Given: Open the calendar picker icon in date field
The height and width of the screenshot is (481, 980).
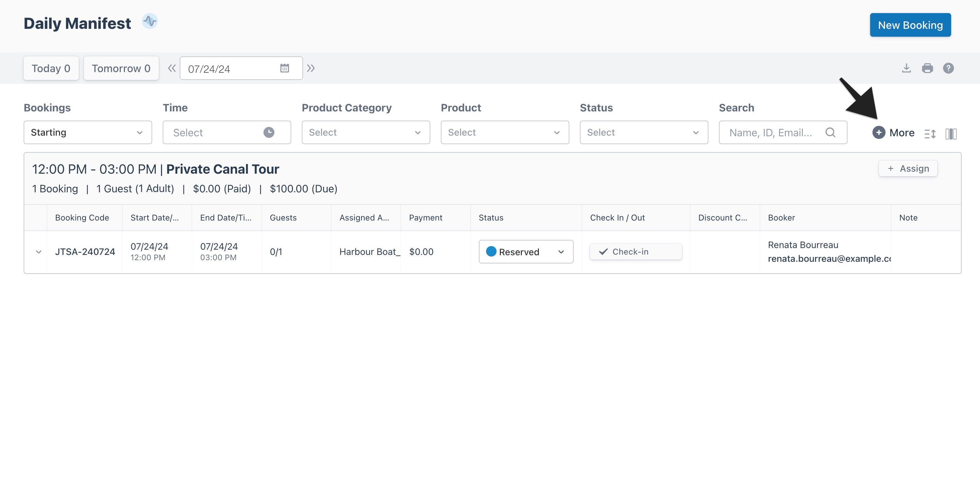Looking at the screenshot, I should pyautogui.click(x=285, y=68).
